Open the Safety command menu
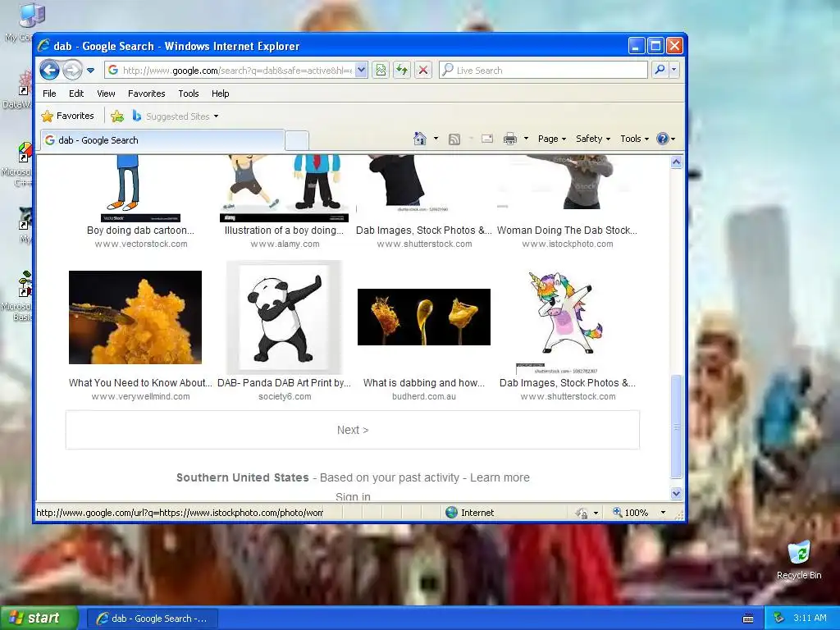 coord(593,139)
